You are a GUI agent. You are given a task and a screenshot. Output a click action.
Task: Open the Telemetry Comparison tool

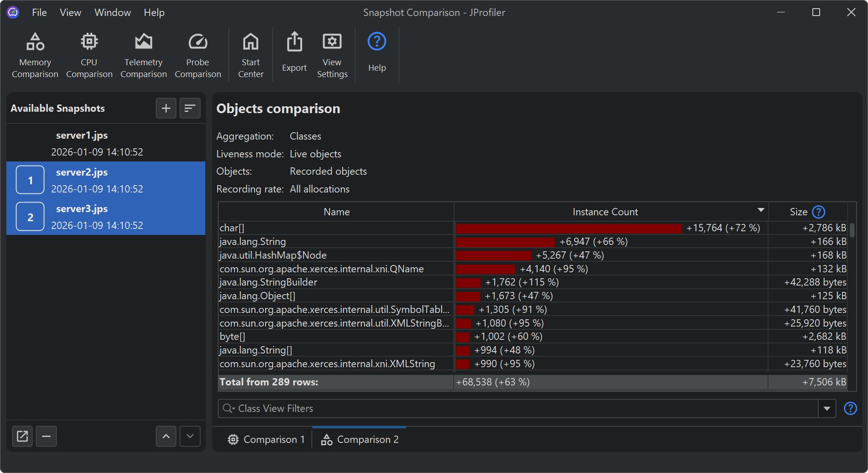143,55
